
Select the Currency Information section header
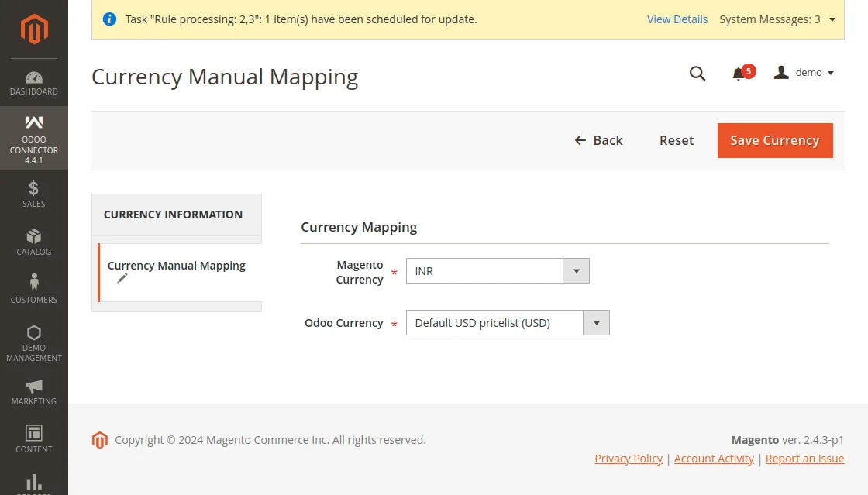[172, 215]
